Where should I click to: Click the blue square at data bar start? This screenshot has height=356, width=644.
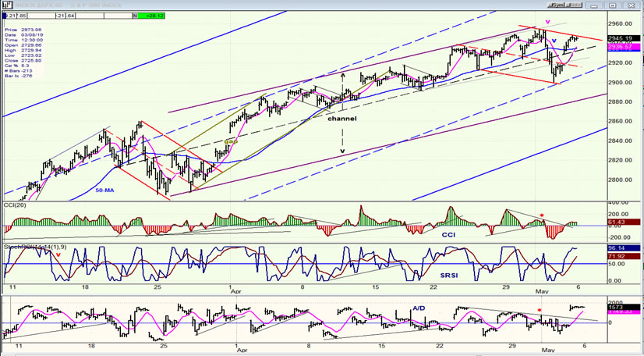click(4, 16)
